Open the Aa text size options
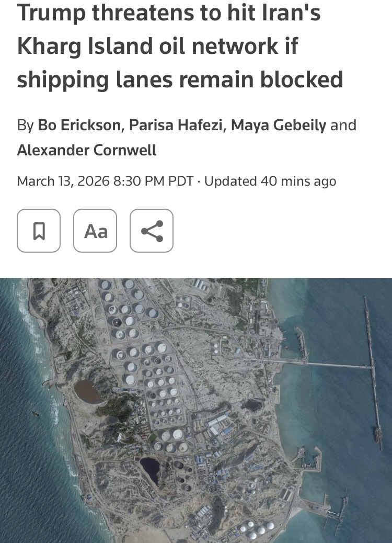Image resolution: width=392 pixels, height=543 pixels. pyautogui.click(x=95, y=231)
